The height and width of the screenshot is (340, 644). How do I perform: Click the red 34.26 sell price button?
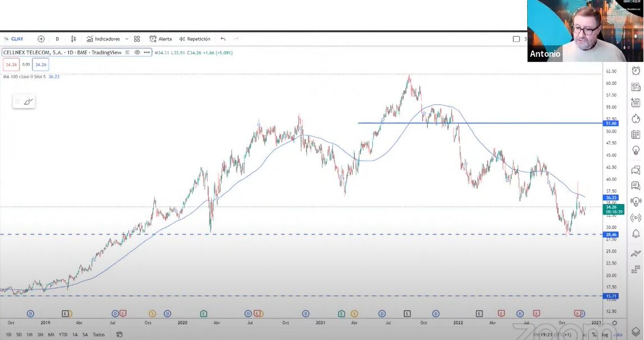(x=11, y=65)
